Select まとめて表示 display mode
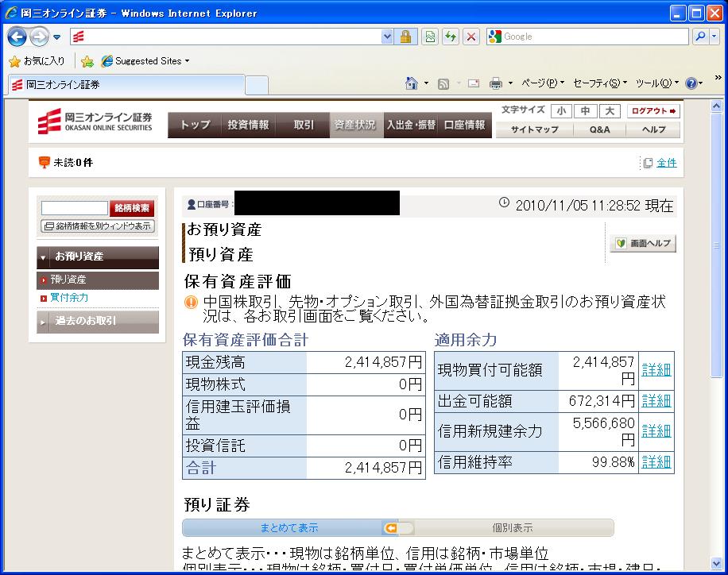The image size is (728, 575). [x=289, y=528]
